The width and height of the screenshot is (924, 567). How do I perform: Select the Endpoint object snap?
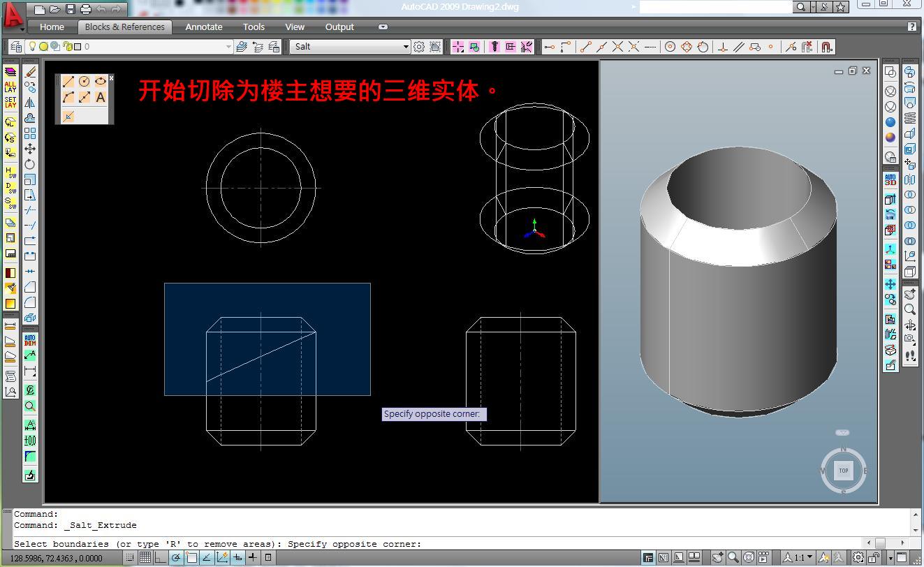coord(586,47)
